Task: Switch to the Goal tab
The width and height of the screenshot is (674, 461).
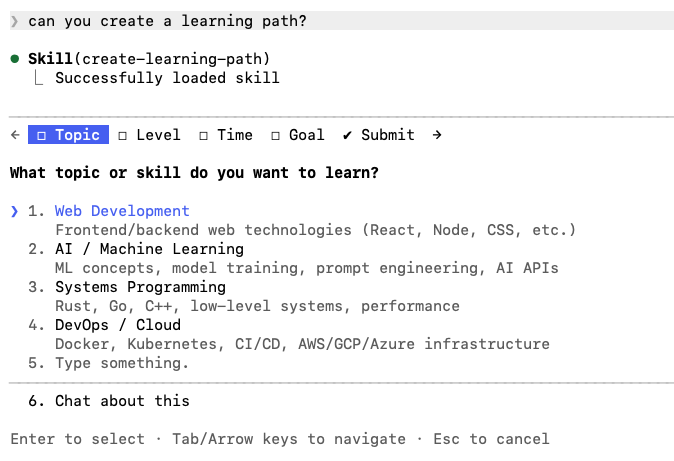Action: click(306, 135)
